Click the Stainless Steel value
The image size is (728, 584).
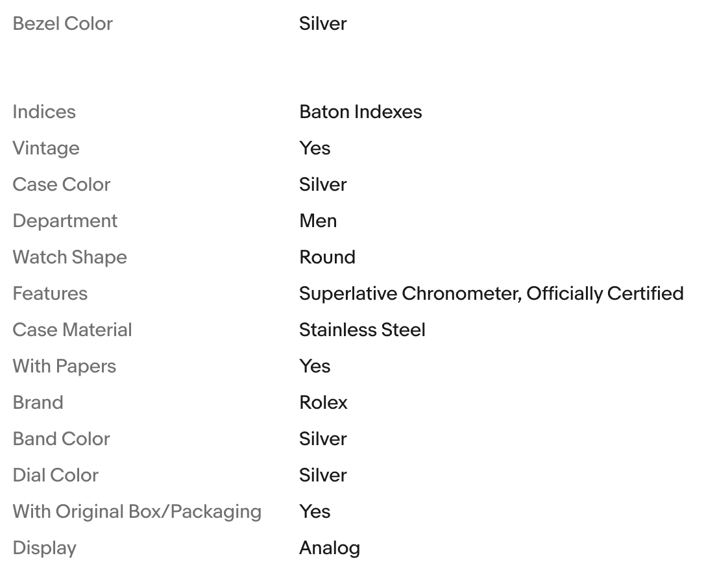coord(362,330)
